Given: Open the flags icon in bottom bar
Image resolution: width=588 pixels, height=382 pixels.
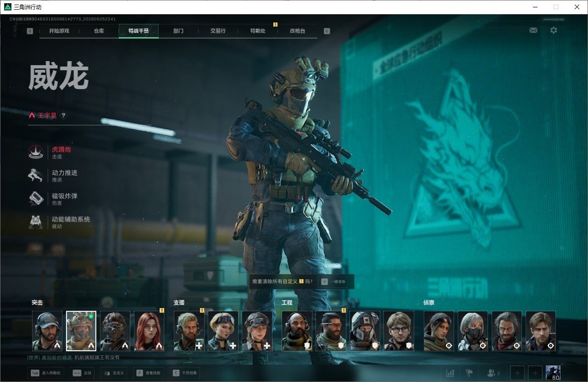Looking at the screenshot, I should [x=469, y=373].
